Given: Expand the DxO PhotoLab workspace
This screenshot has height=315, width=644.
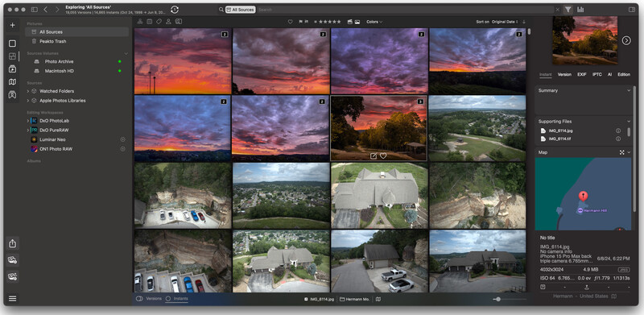Looking at the screenshot, I should coord(28,121).
